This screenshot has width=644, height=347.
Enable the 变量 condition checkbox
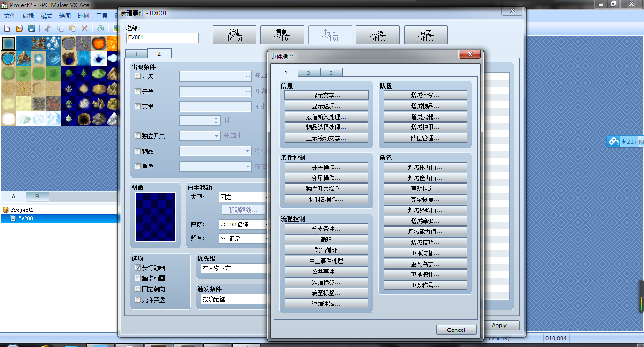pyautogui.click(x=138, y=107)
